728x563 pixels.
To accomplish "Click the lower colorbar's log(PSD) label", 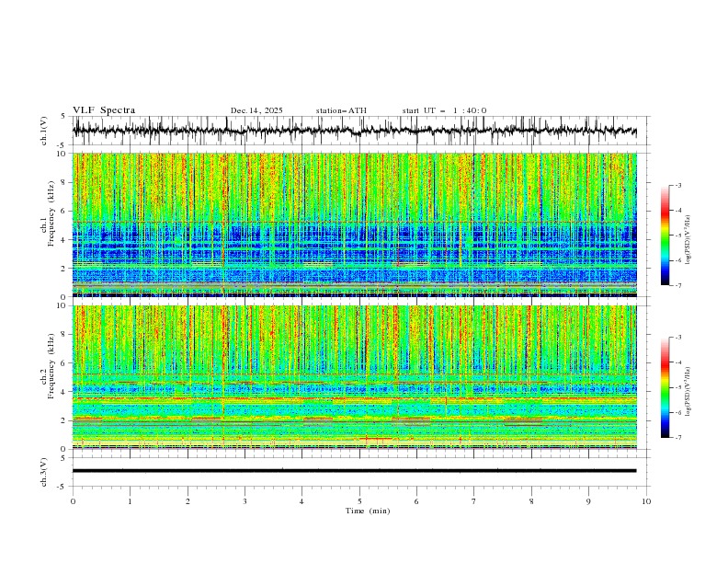I will (x=688, y=391).
